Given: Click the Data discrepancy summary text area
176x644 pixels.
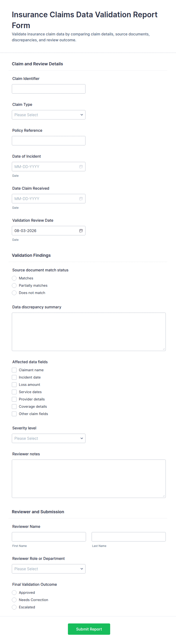Looking at the screenshot, I should pos(89,332).
